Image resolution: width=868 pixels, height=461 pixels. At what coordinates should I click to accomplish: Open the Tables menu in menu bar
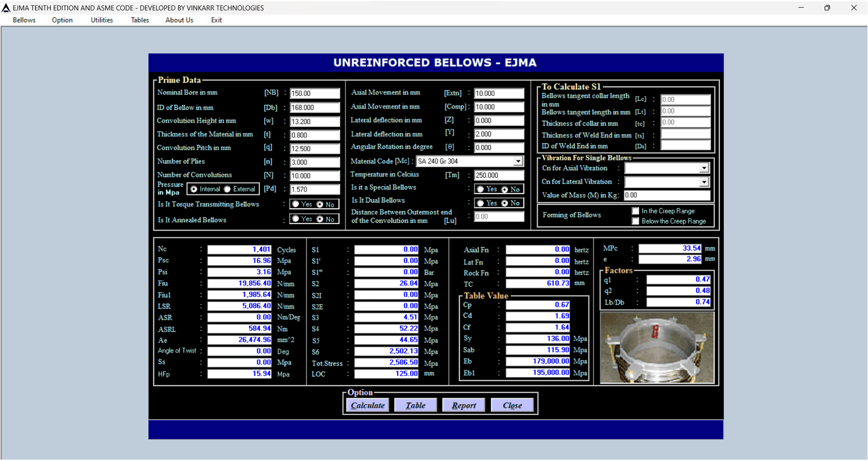pos(139,20)
